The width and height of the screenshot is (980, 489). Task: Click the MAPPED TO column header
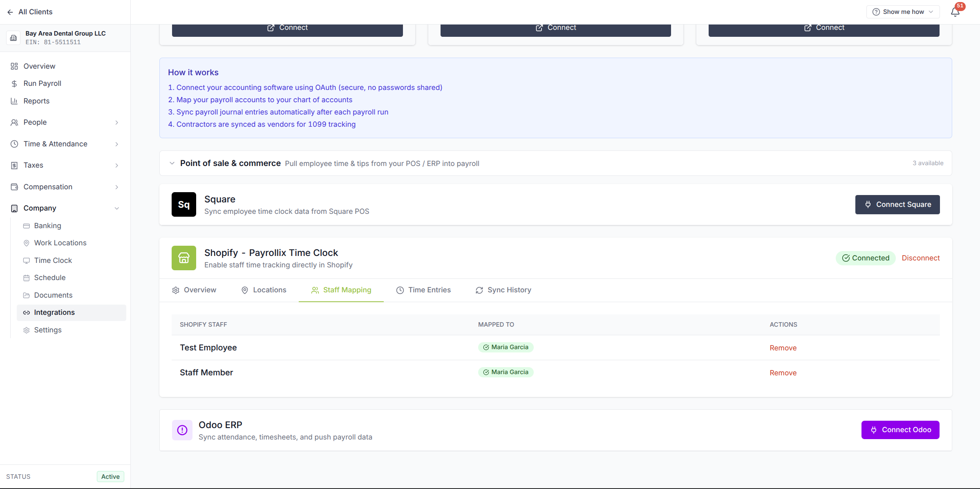pos(496,325)
